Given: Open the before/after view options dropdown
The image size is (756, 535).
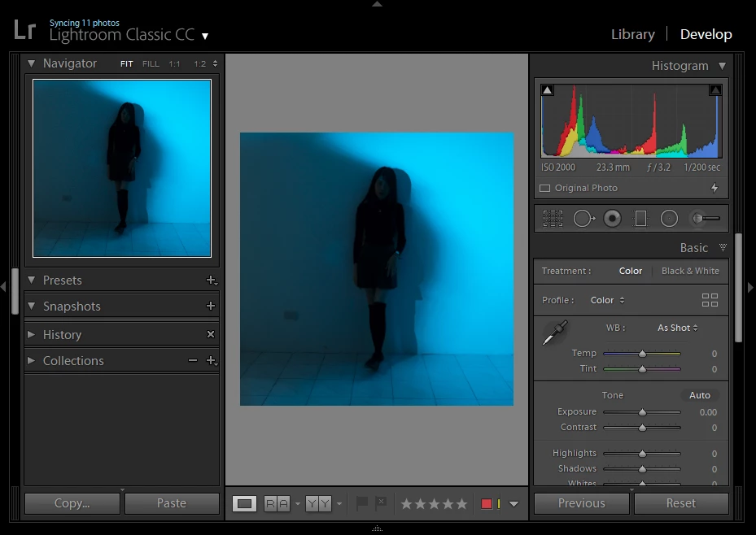Looking at the screenshot, I should [339, 504].
